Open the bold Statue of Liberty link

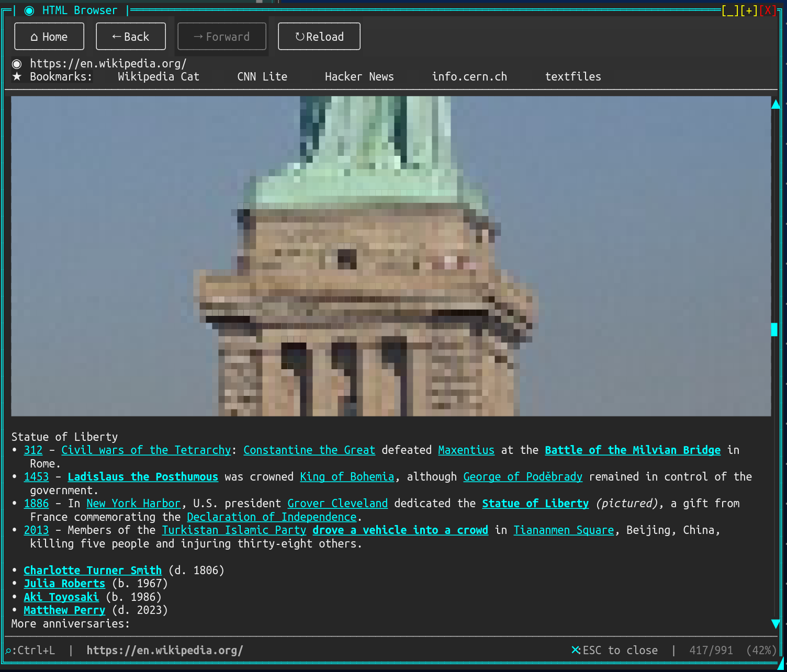point(535,504)
